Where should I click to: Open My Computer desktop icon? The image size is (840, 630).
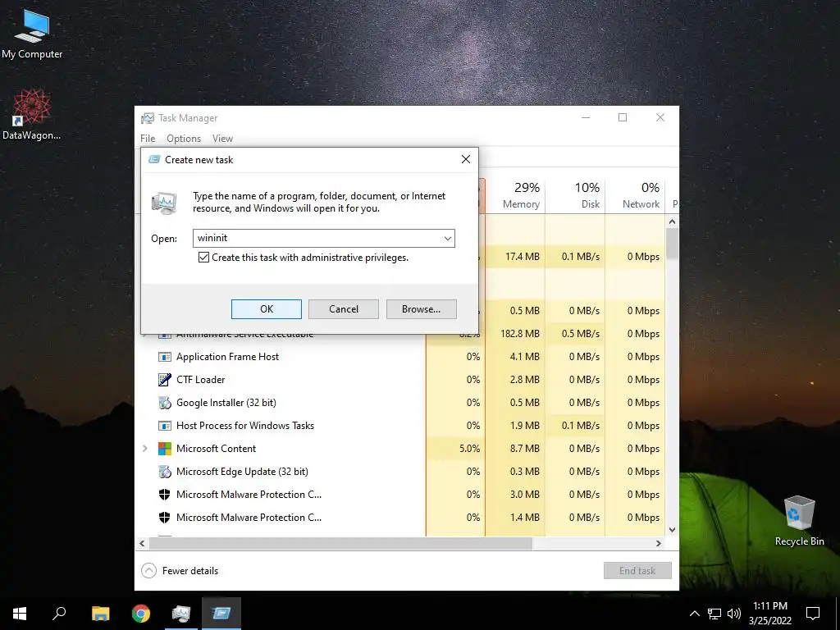pyautogui.click(x=32, y=34)
